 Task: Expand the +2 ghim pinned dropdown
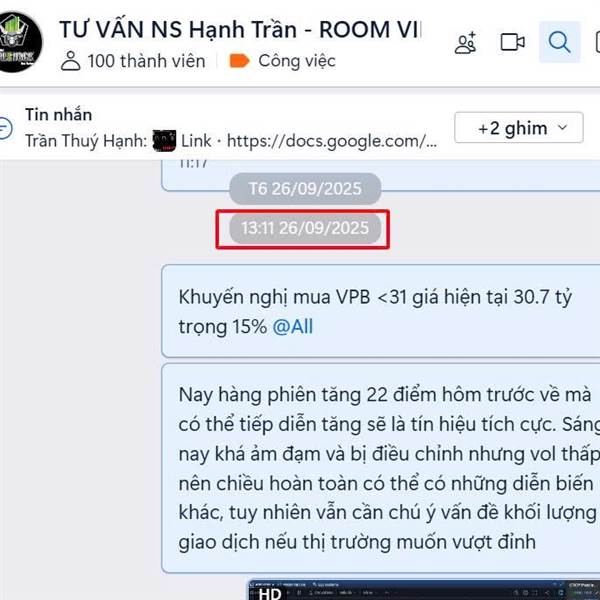click(x=519, y=128)
